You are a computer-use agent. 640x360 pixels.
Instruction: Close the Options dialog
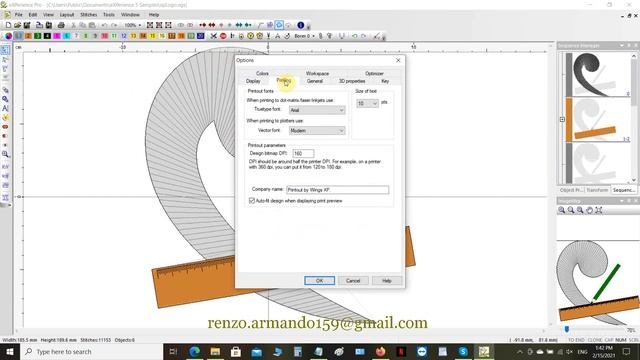pyautogui.click(x=398, y=60)
